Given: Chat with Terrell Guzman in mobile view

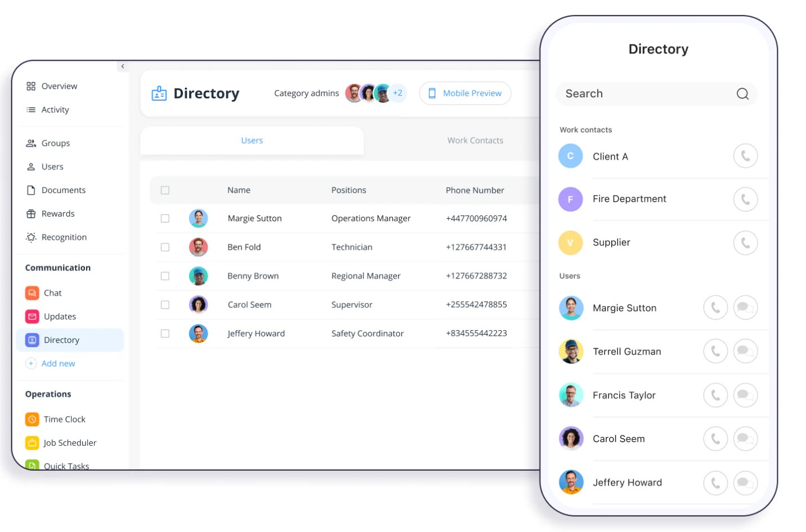Looking at the screenshot, I should coord(745,351).
